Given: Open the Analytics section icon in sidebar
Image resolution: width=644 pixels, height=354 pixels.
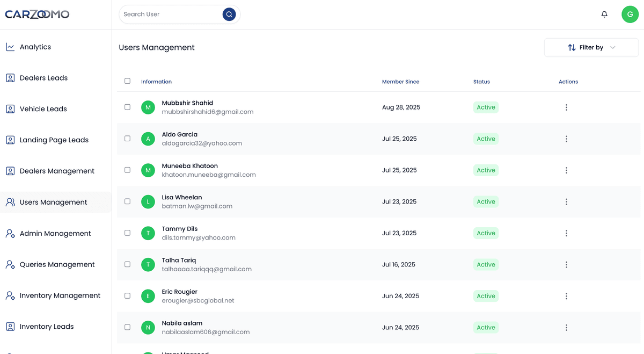Looking at the screenshot, I should coord(10,47).
